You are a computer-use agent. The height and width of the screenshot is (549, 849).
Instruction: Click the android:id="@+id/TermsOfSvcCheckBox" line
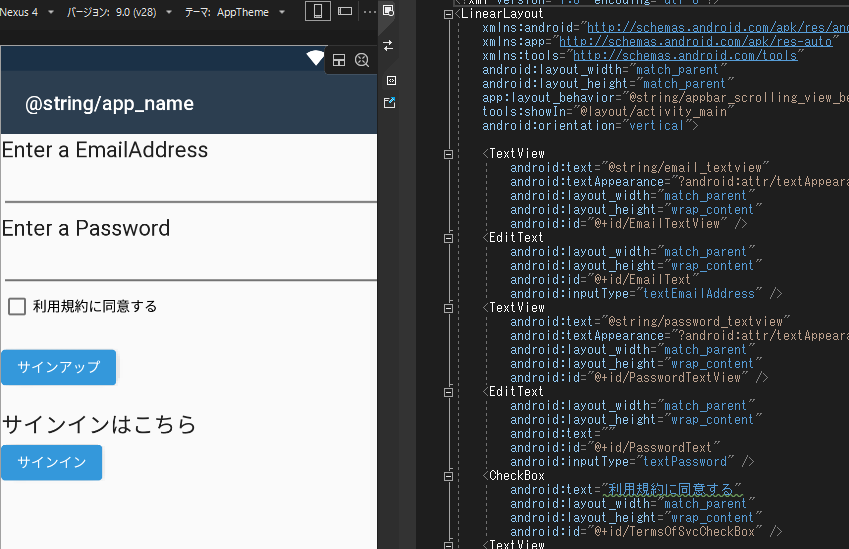pyautogui.click(x=646, y=532)
